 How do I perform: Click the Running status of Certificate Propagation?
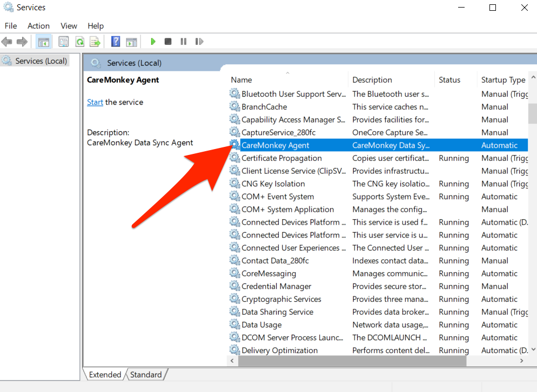click(x=454, y=158)
